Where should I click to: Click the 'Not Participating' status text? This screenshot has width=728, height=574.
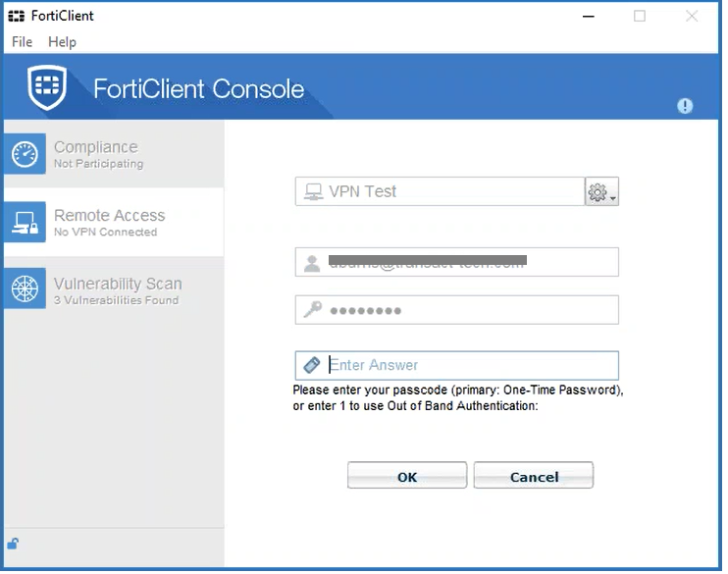coord(98,164)
